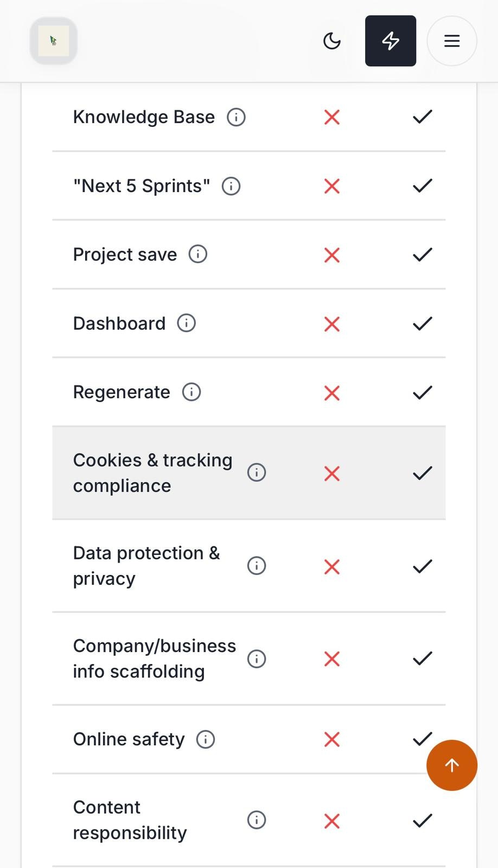Toggle dark mode with the moon icon

point(332,41)
